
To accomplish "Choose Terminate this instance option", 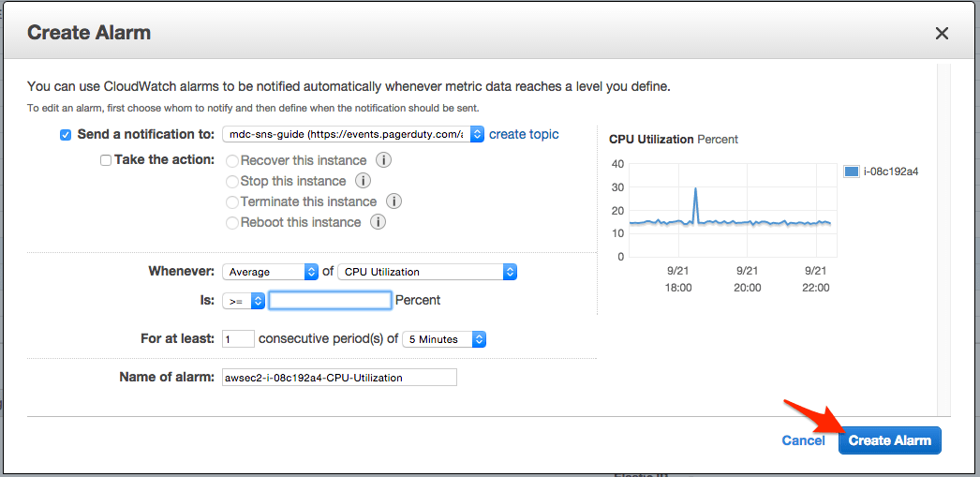I will coord(232,201).
